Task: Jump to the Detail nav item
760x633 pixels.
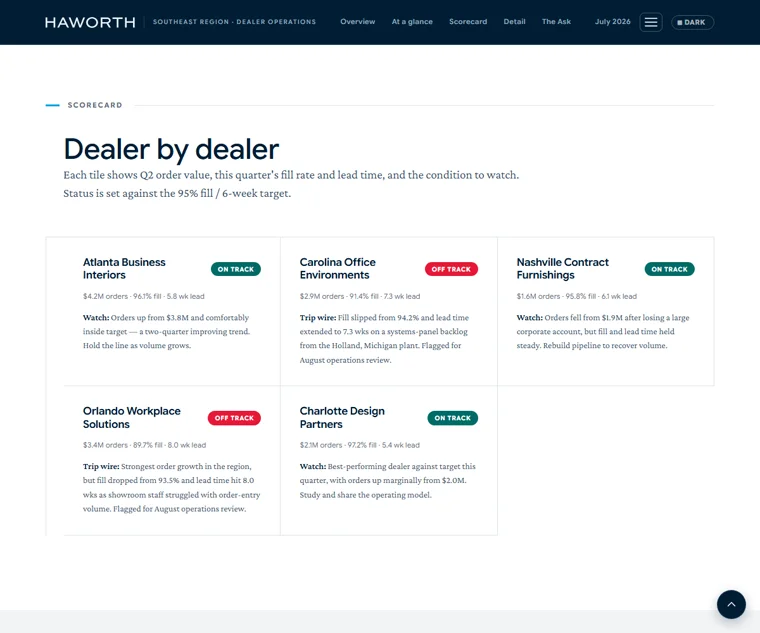Action: pos(514,22)
